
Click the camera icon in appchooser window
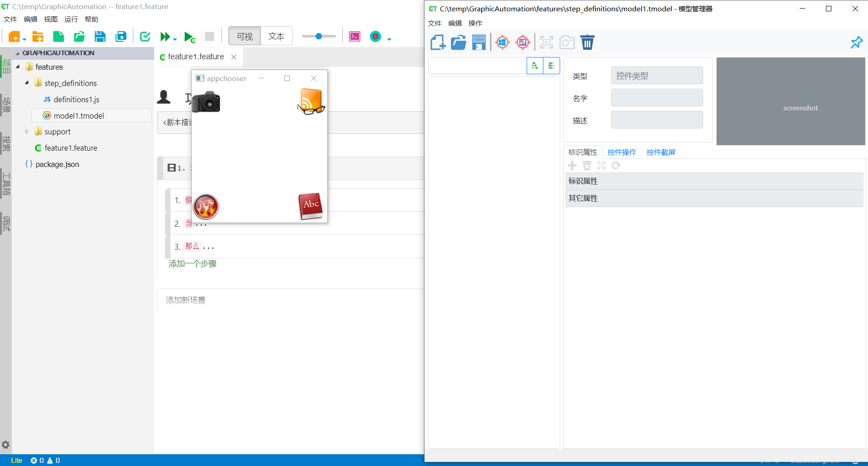206,101
